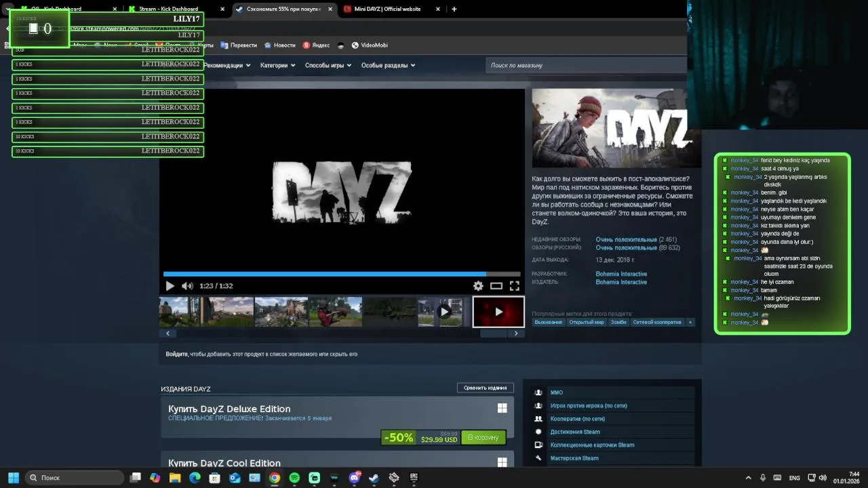
Task: Open Перевести bookmark
Action: pos(239,45)
